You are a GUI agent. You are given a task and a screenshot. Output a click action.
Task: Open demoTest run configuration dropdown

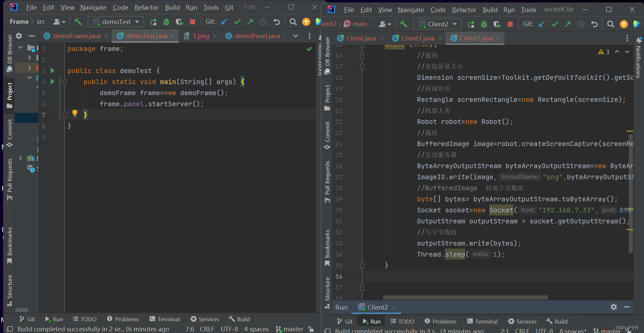(x=116, y=22)
